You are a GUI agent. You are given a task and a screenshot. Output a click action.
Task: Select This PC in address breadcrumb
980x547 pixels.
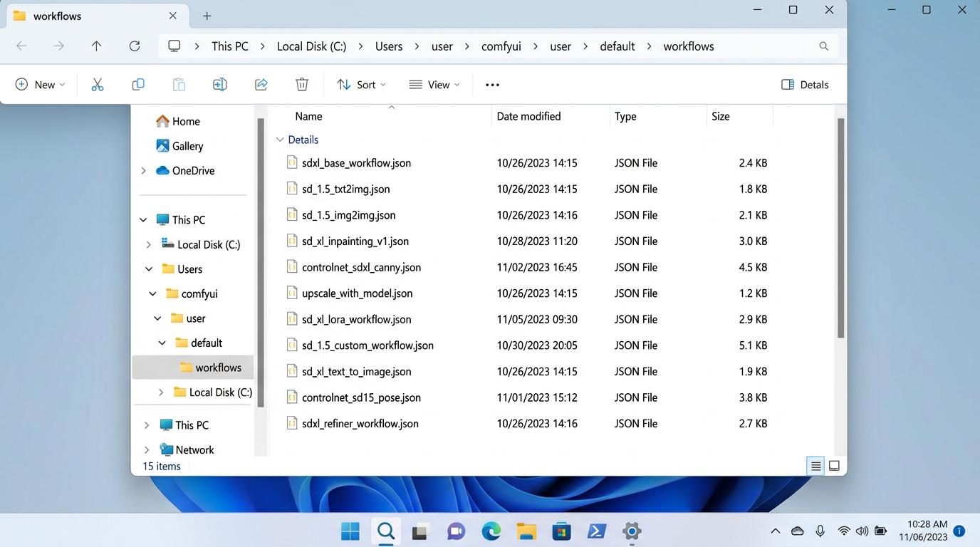pyautogui.click(x=230, y=46)
